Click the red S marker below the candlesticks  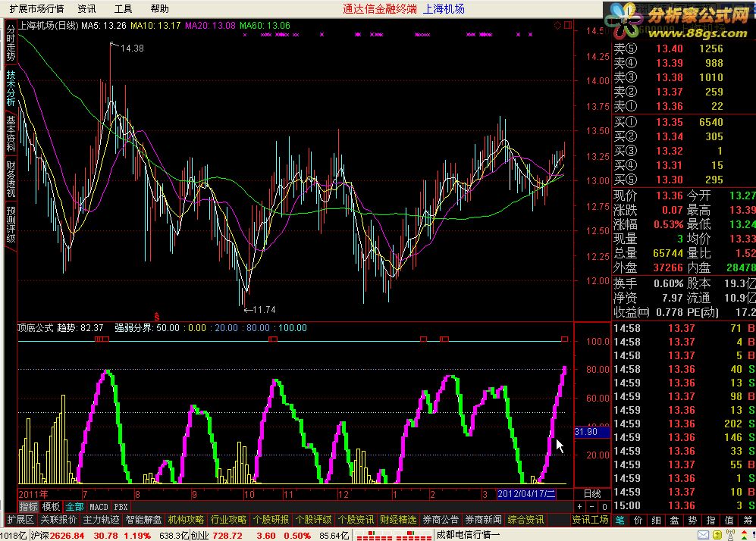pos(157,317)
